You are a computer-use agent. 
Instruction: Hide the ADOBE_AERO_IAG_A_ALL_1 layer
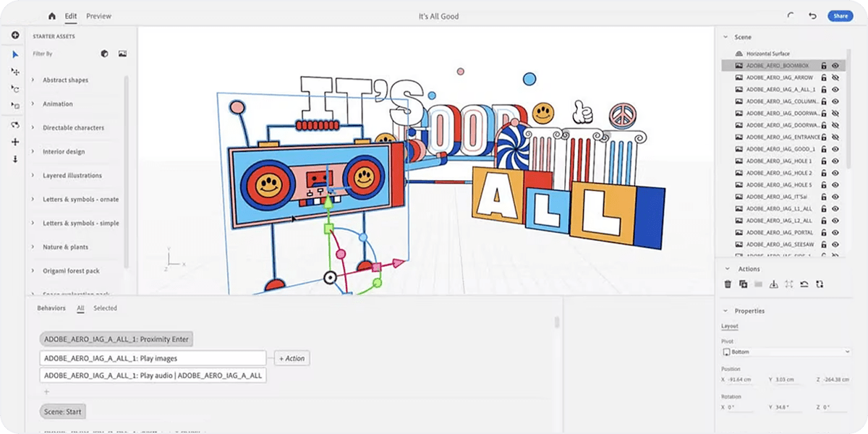pyautogui.click(x=835, y=90)
